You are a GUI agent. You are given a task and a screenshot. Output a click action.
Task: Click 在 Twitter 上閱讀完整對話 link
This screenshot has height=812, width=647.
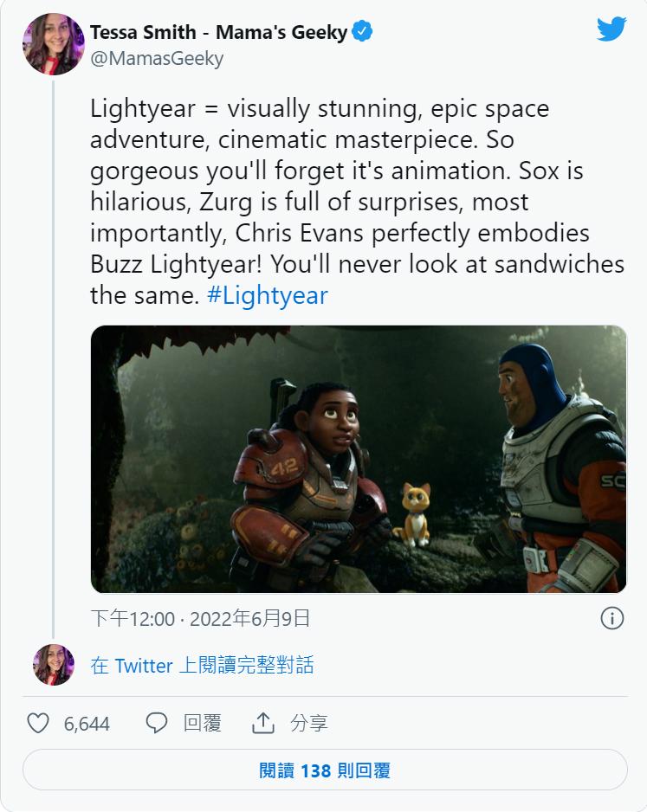coord(202,665)
